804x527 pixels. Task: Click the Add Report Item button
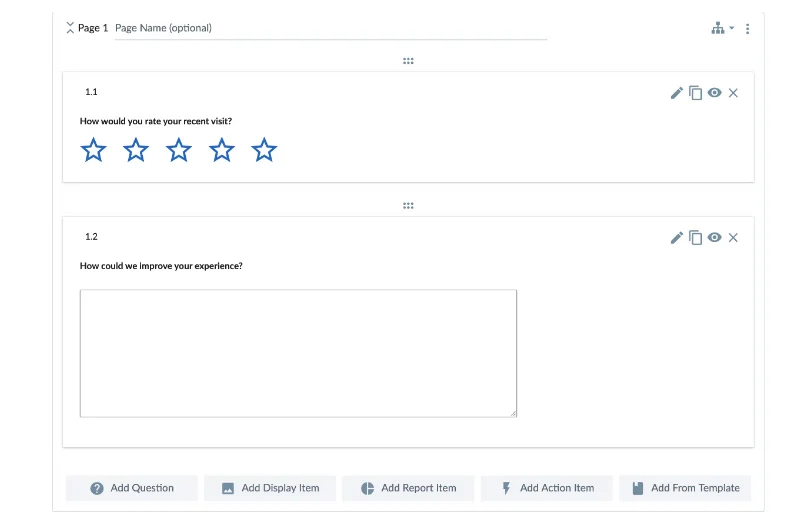[408, 488]
